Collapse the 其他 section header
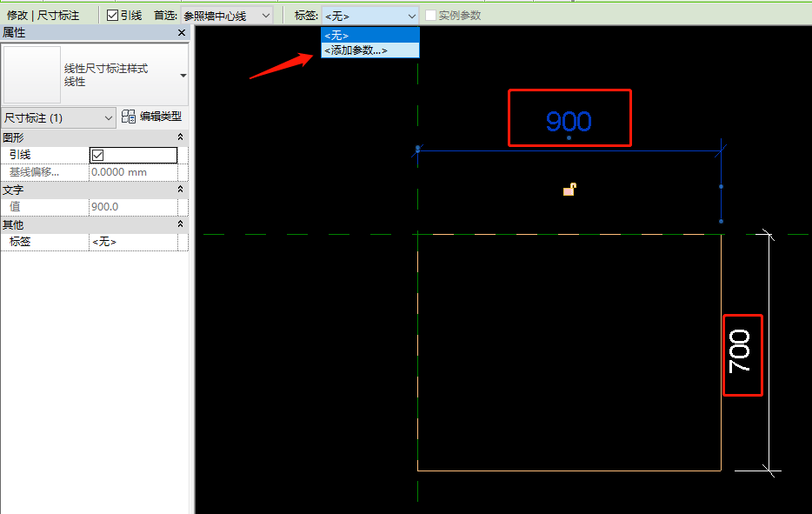The width and height of the screenshot is (812, 514). pos(181,224)
